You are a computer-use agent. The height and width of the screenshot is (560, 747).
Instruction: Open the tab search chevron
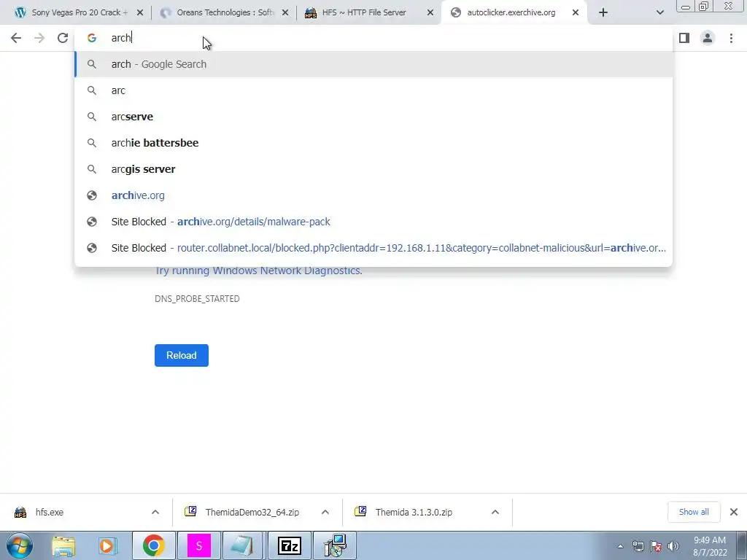[659, 12]
